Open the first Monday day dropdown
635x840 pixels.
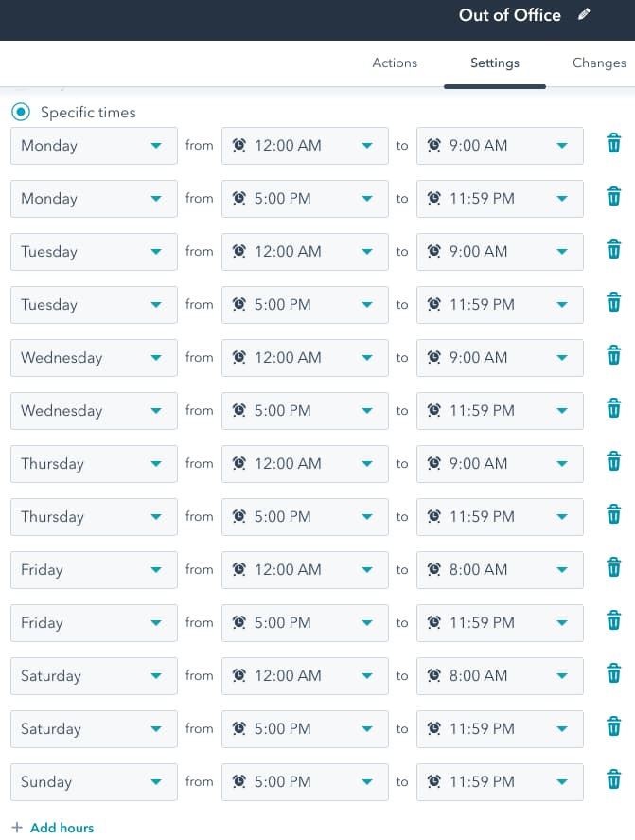click(94, 146)
